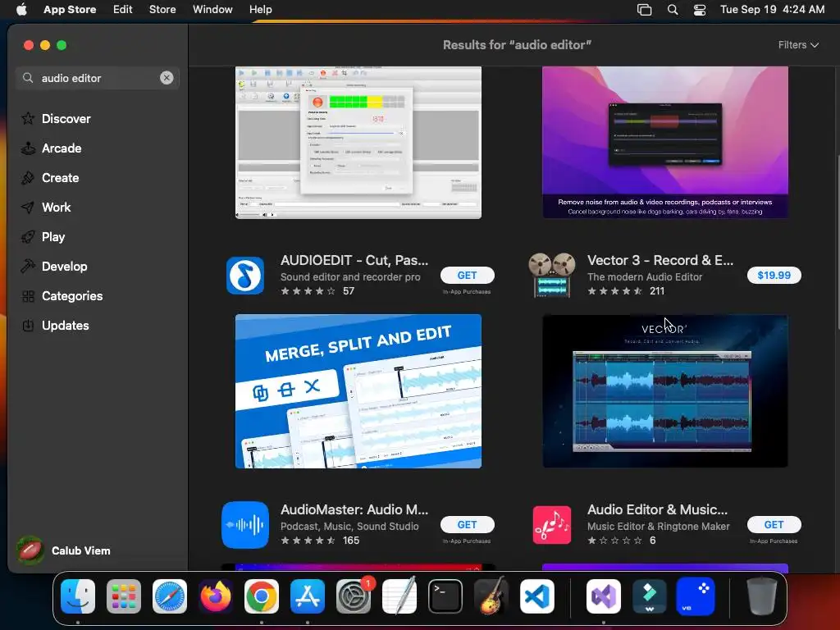Launch Firefox from the Dock

216,596
